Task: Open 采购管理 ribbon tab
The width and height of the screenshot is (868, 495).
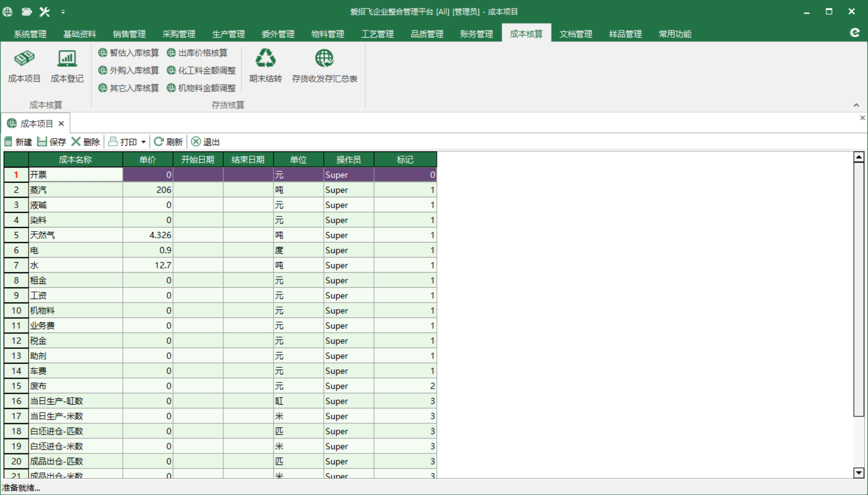Action: 179,34
